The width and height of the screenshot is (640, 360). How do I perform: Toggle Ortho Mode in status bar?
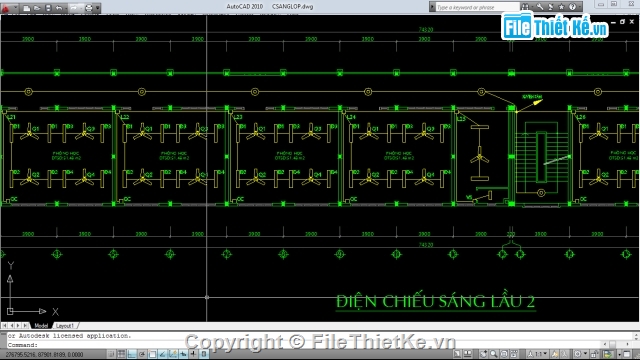click(132, 354)
